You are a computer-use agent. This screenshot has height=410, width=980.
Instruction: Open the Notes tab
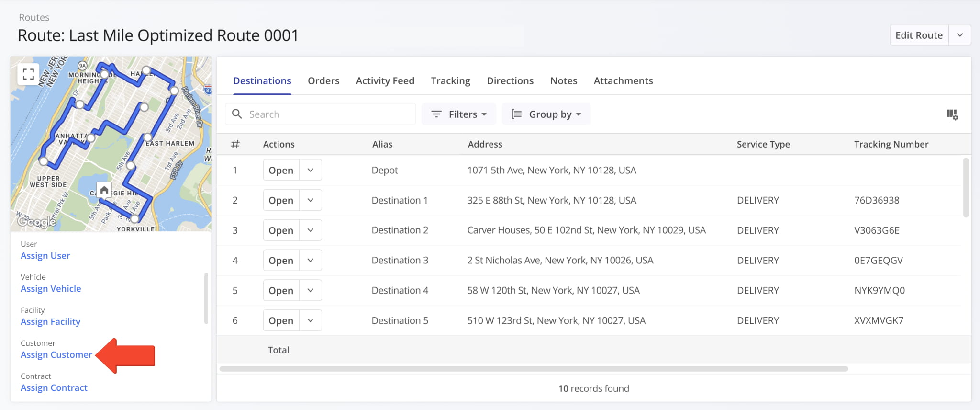click(564, 80)
